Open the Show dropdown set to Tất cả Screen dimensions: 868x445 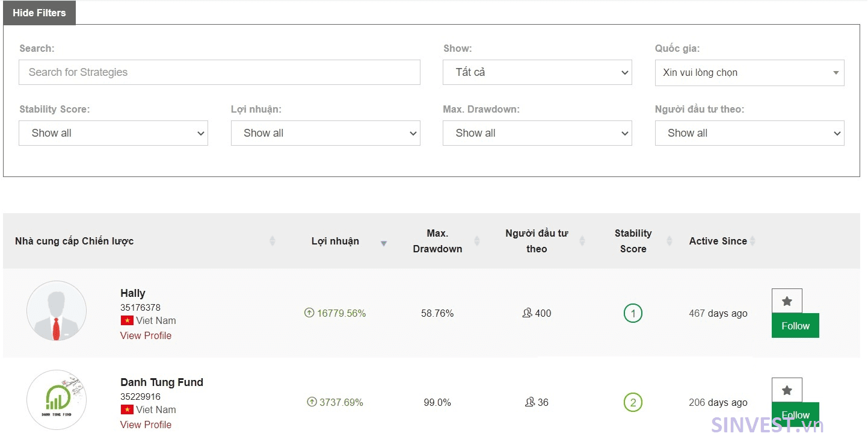pos(537,72)
